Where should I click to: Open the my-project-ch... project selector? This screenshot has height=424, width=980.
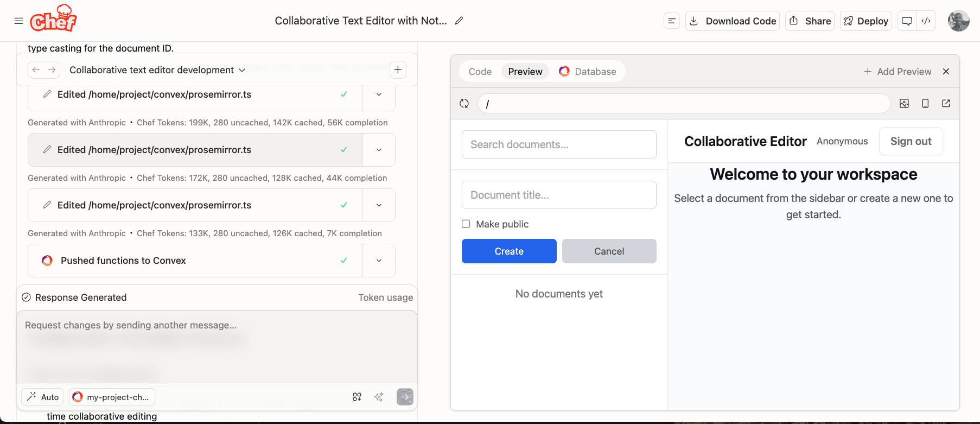point(112,397)
